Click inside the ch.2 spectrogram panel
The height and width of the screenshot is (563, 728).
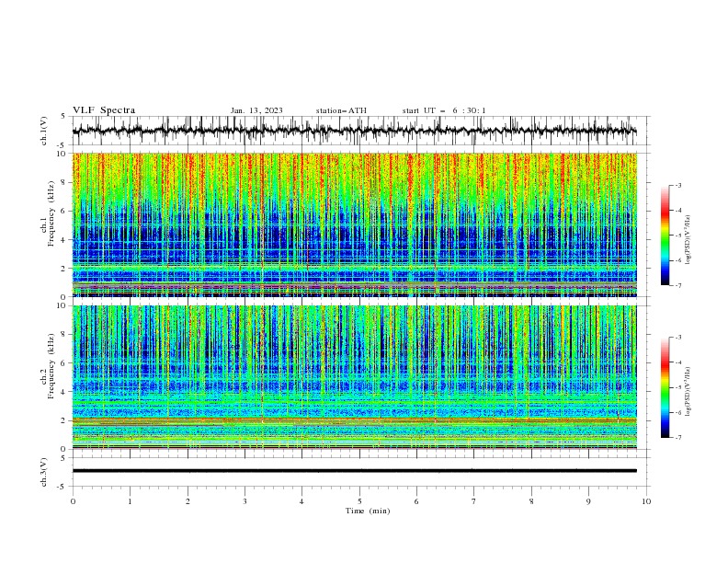354,377
